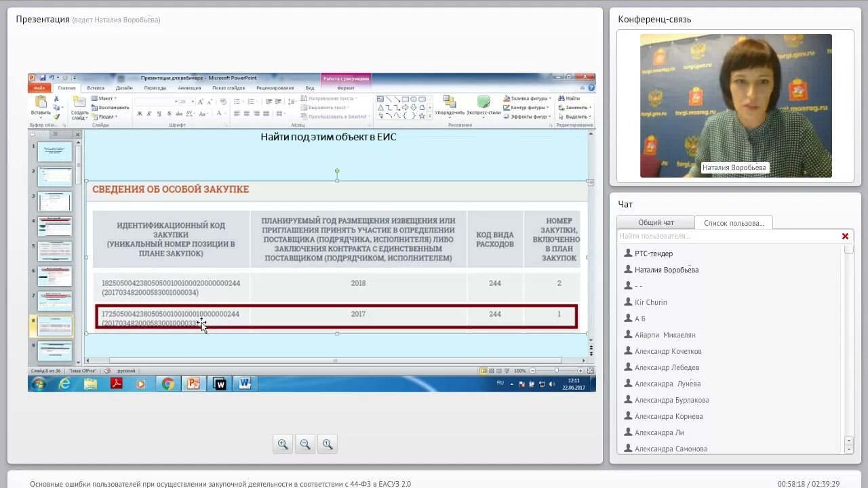Viewport: 868px width, 488px height.
Task: Switch to Transitions (Переходы) ribbon tab
Action: 155,88
